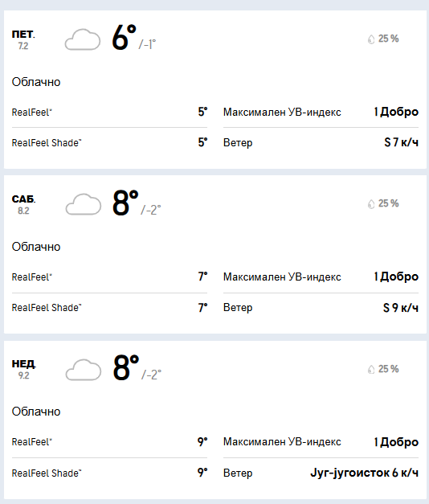Click RealFeel row on Sunday card
Image resolution: width=429 pixels, height=504 pixels.
point(109,441)
